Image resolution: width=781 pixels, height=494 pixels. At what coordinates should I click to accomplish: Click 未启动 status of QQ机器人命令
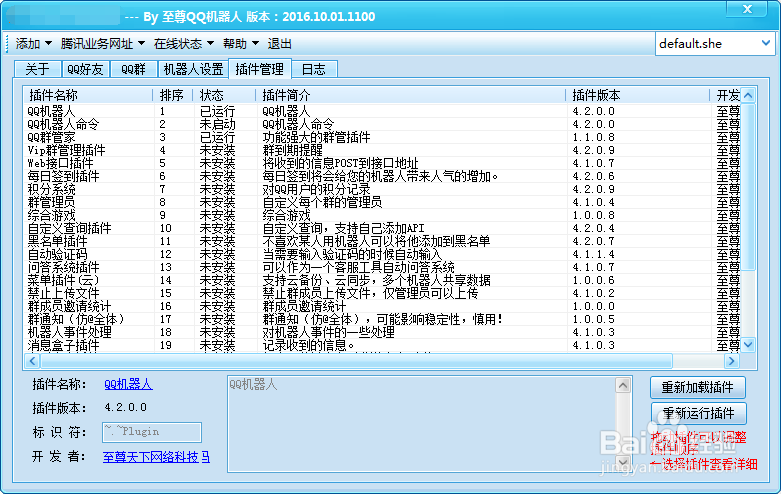217,124
